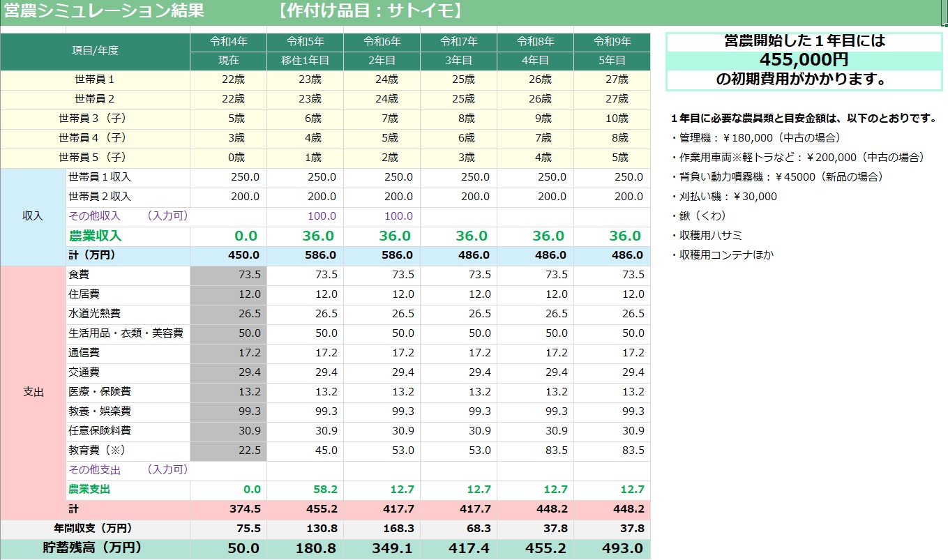Select the 移住1年目 header cell
This screenshot has width=948, height=560.
tap(305, 61)
